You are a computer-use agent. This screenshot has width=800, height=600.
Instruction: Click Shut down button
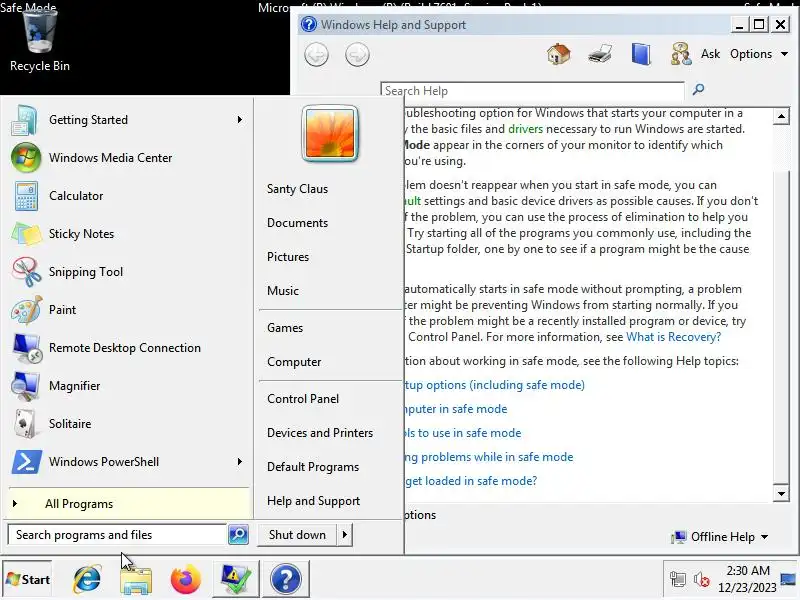coord(297,535)
